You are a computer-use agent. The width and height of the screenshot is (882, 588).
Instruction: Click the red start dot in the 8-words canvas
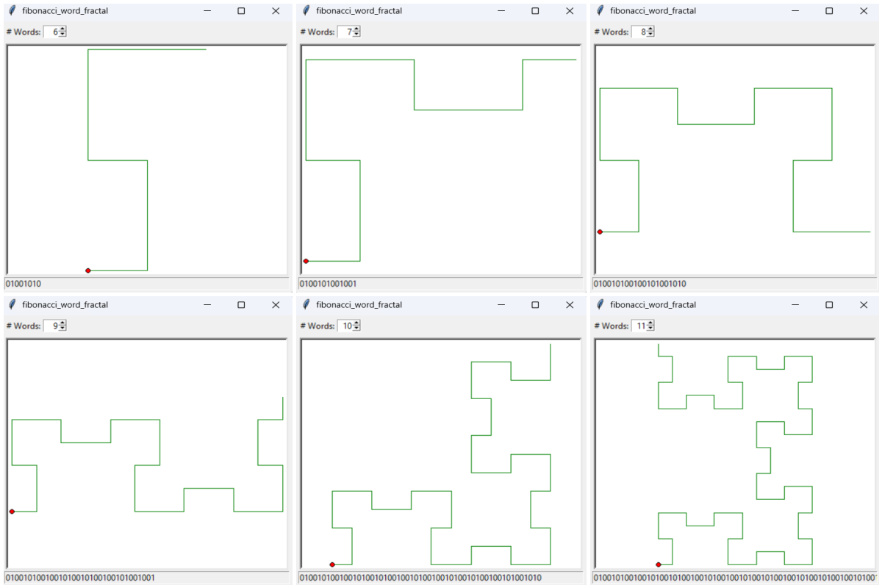click(x=600, y=232)
